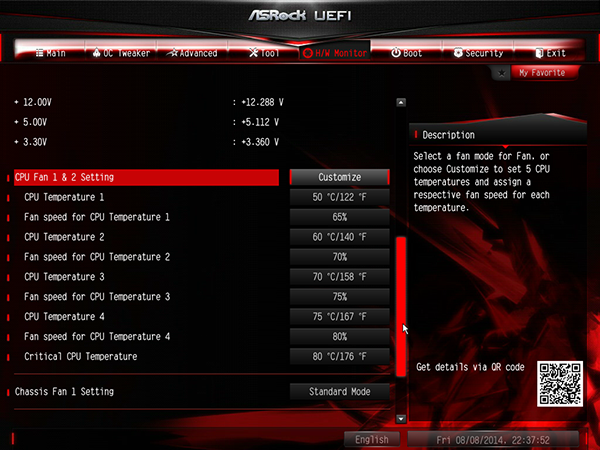The width and height of the screenshot is (600, 450).
Task: Set the 65% fan speed for Temperature 1
Action: click(x=339, y=217)
